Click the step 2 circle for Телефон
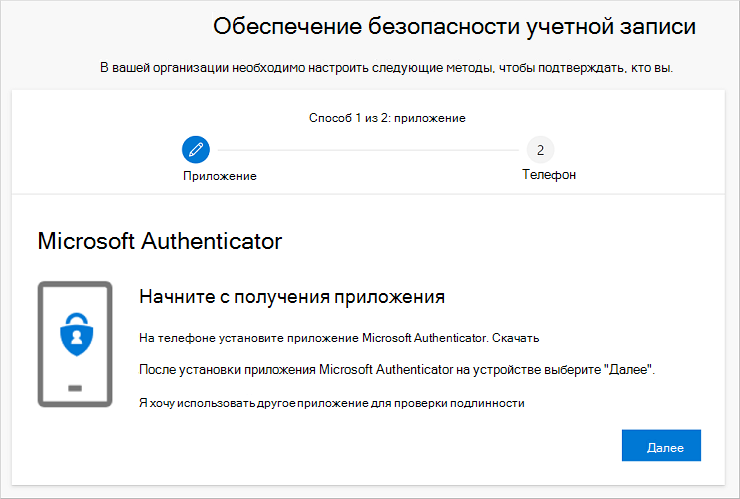The image size is (740, 499). coord(540,150)
